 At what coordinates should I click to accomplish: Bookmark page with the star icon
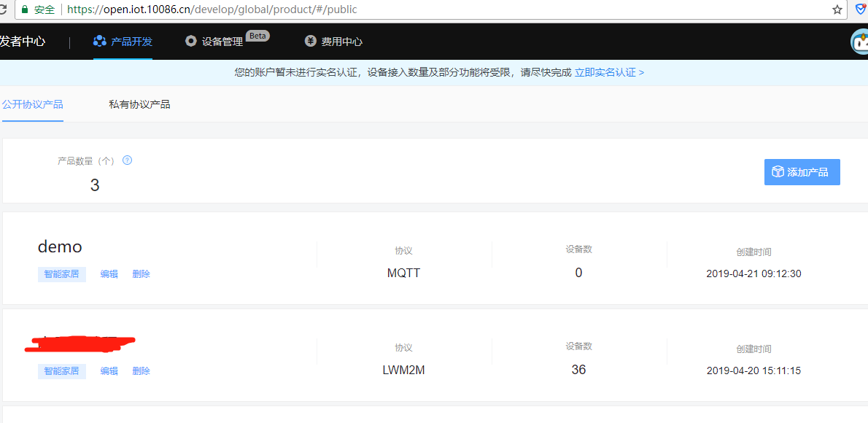pyautogui.click(x=837, y=9)
